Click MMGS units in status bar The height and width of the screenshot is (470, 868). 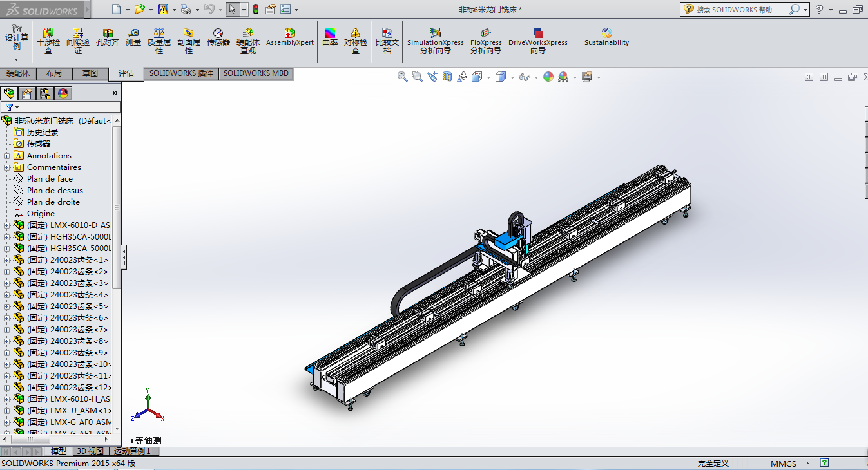[783, 464]
